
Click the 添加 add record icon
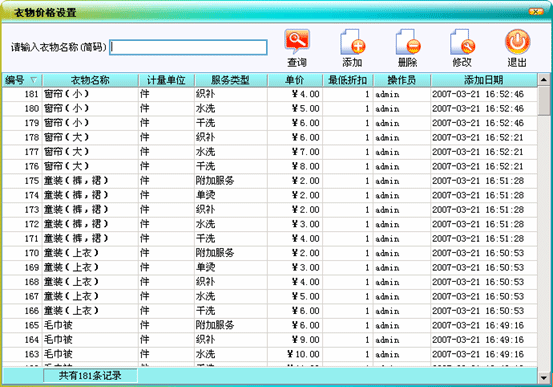click(353, 41)
